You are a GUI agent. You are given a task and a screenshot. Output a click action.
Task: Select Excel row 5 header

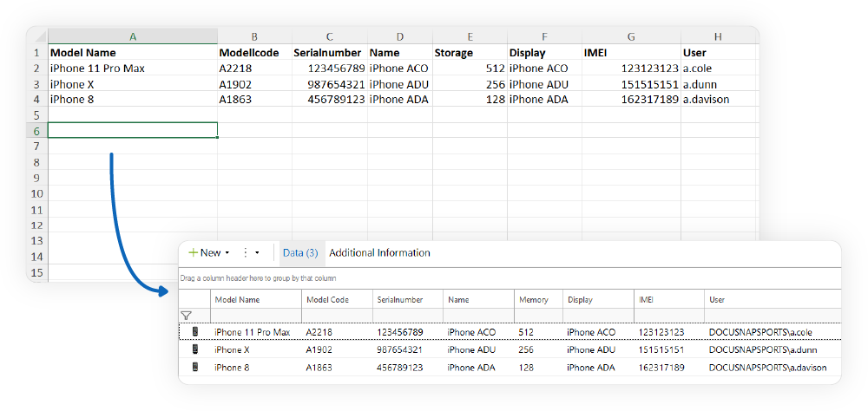[37, 115]
